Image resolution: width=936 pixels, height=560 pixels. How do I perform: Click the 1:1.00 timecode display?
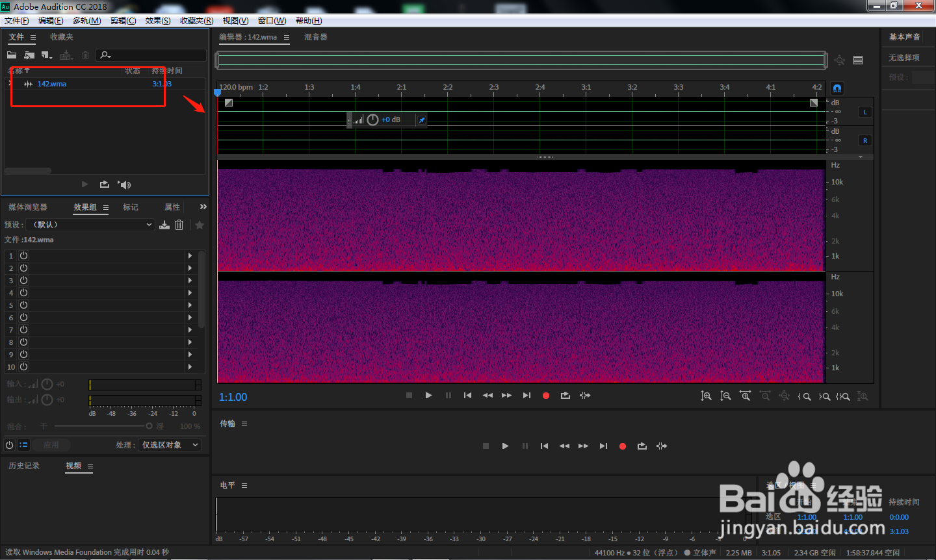point(233,397)
